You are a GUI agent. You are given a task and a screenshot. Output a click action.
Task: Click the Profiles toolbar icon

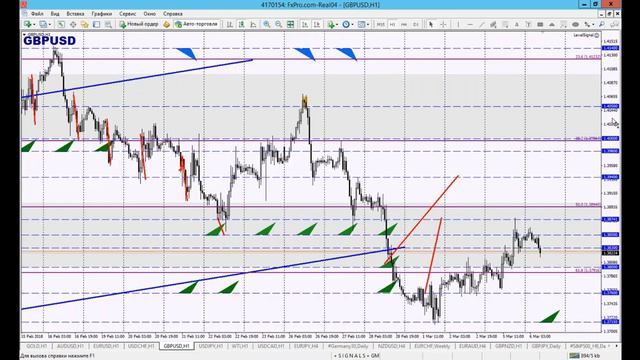coord(43,24)
